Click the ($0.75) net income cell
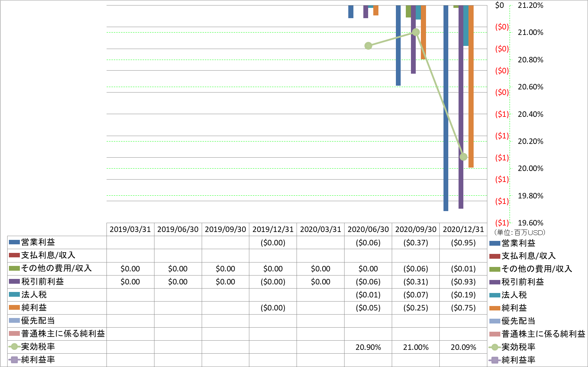The image size is (588, 367). pos(463,308)
